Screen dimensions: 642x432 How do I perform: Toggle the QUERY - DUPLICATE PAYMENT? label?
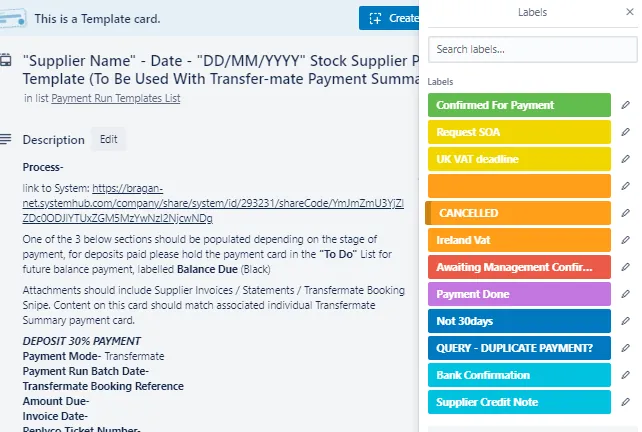click(519, 348)
